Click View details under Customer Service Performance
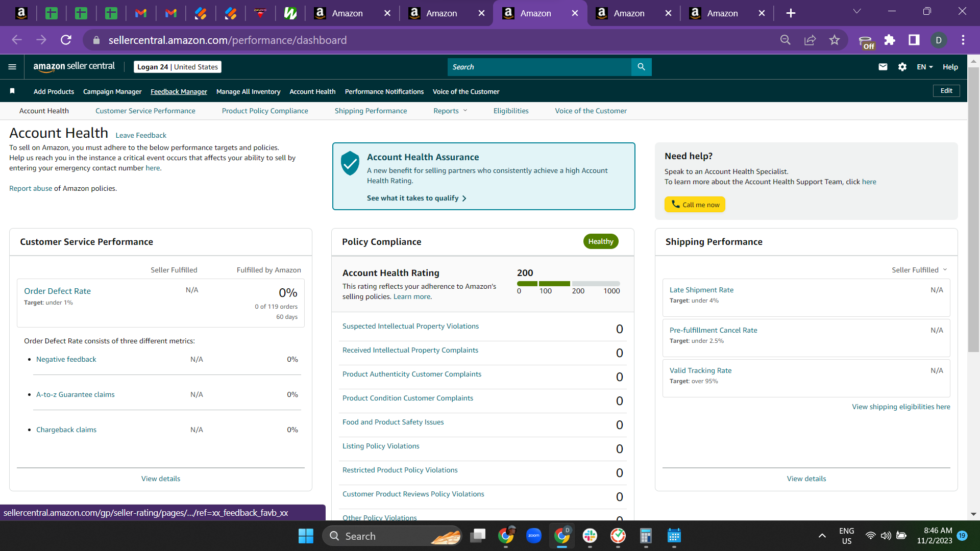The width and height of the screenshot is (980, 551). click(161, 479)
